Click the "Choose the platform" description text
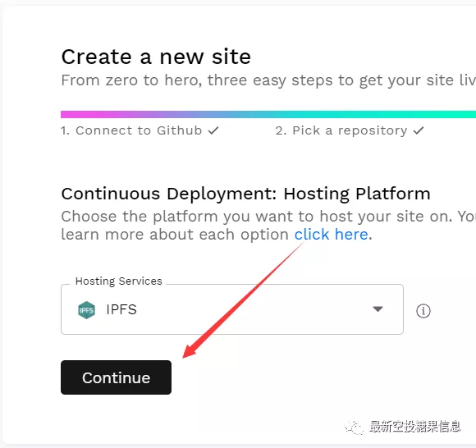The width and height of the screenshot is (476, 448). pos(268,225)
